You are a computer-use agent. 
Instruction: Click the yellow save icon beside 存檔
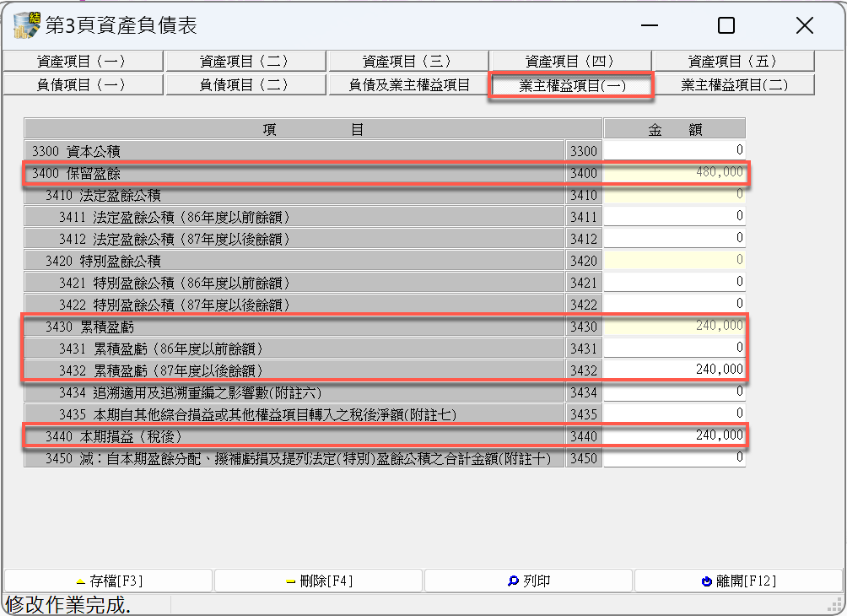coord(81,582)
